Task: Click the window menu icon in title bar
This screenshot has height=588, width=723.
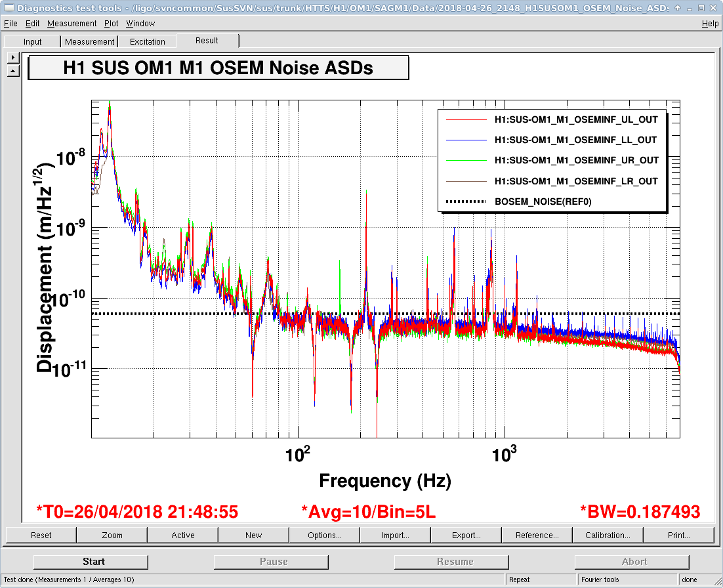Action: (8, 8)
